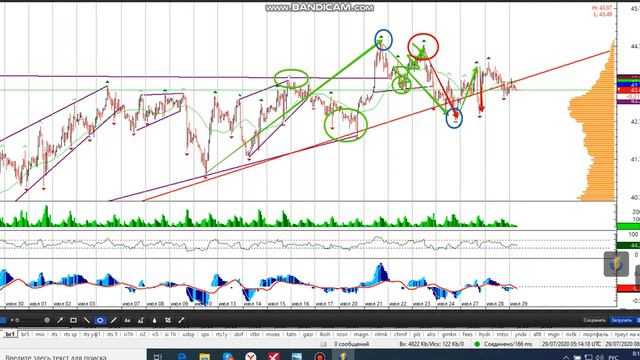
Task: Select the chmf tab
Action: tap(400, 334)
